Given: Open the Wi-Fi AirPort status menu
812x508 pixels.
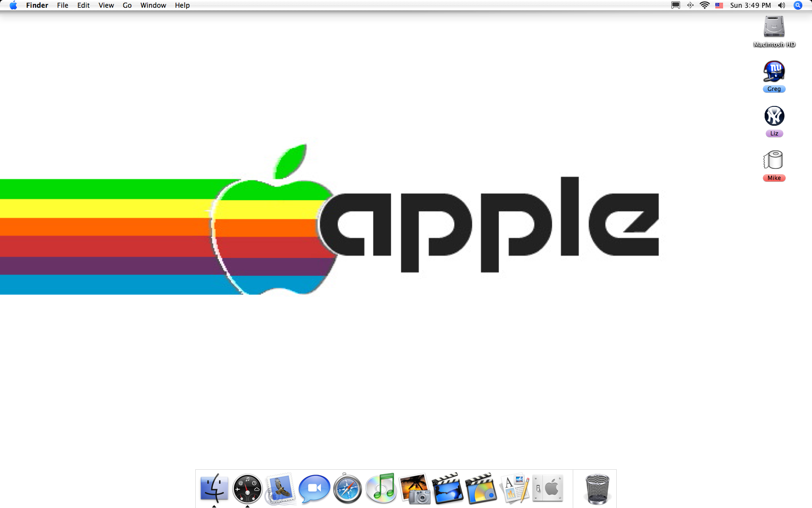Looking at the screenshot, I should click(x=705, y=5).
